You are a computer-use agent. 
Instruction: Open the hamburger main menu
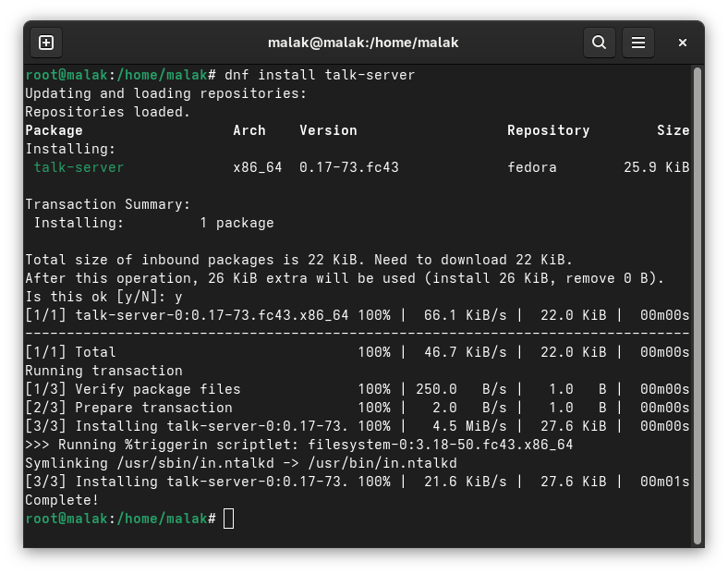point(637,43)
